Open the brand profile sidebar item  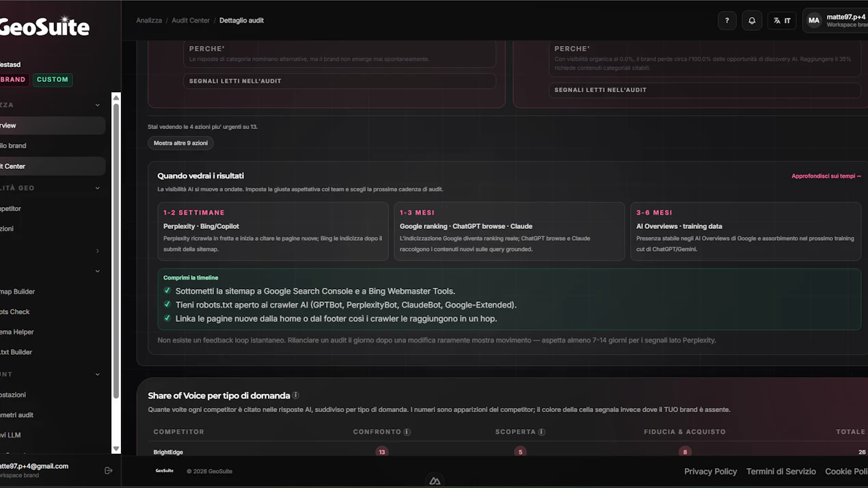coord(51,146)
